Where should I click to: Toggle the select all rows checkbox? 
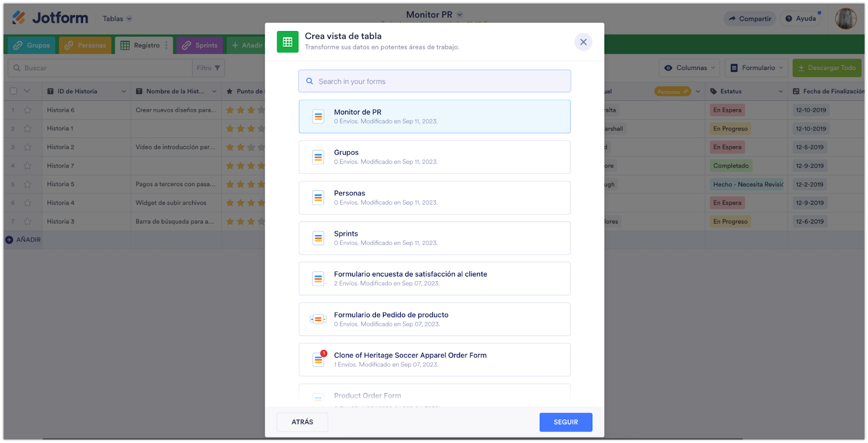[x=14, y=91]
